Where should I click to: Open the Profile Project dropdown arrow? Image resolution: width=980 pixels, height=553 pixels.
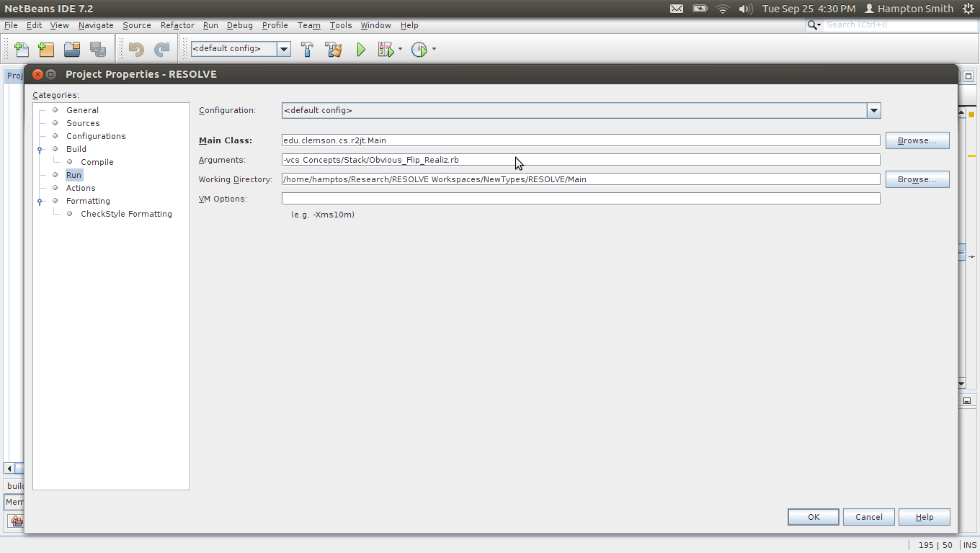(434, 50)
